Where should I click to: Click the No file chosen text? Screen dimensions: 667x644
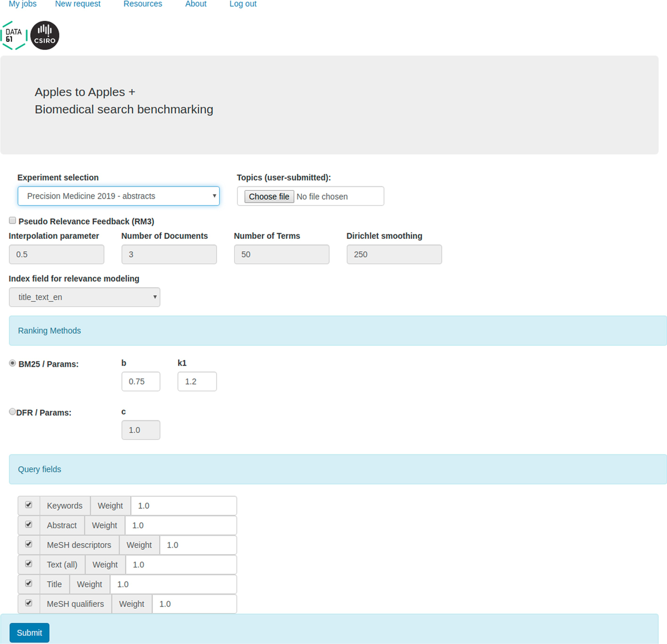point(322,196)
